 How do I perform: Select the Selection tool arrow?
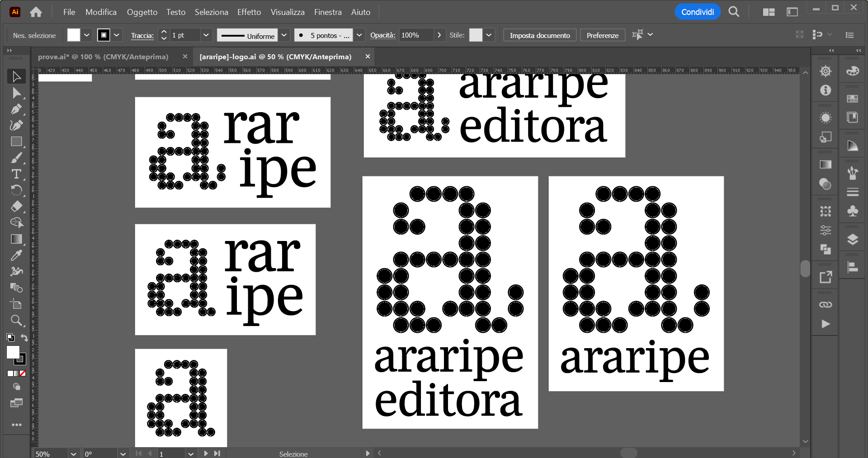(16, 76)
